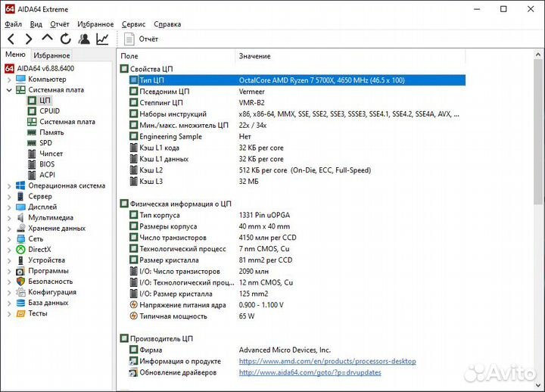Click the Windows logo next to Операционная система
The width and height of the screenshot is (545, 392).
(x=21, y=185)
